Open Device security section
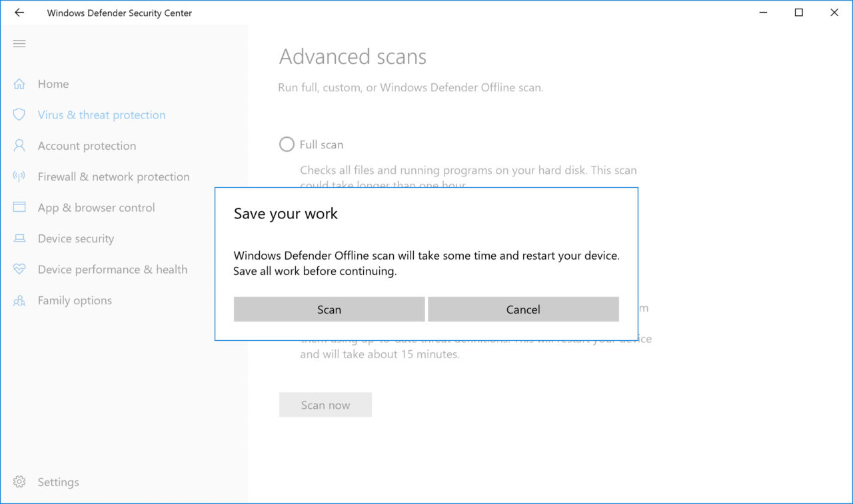The height and width of the screenshot is (504, 853). coord(76,238)
